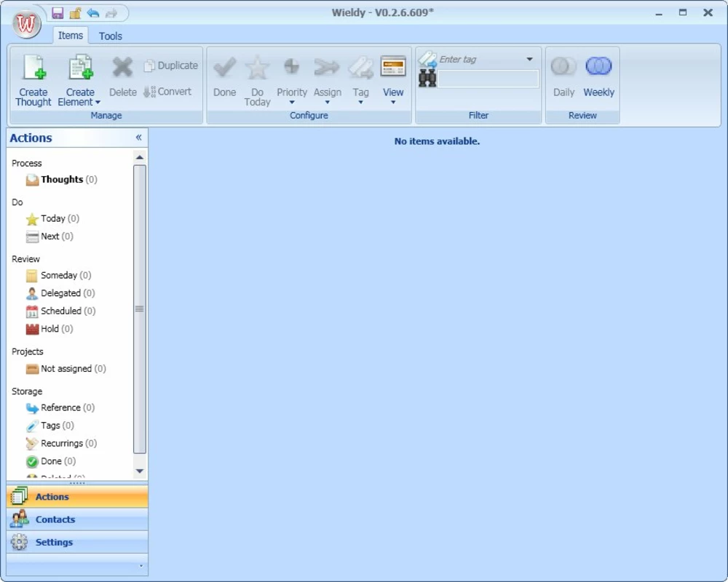Screen dimensions: 728x582
Task: Click the Actions panel scrollbar thumb
Action: point(139,308)
